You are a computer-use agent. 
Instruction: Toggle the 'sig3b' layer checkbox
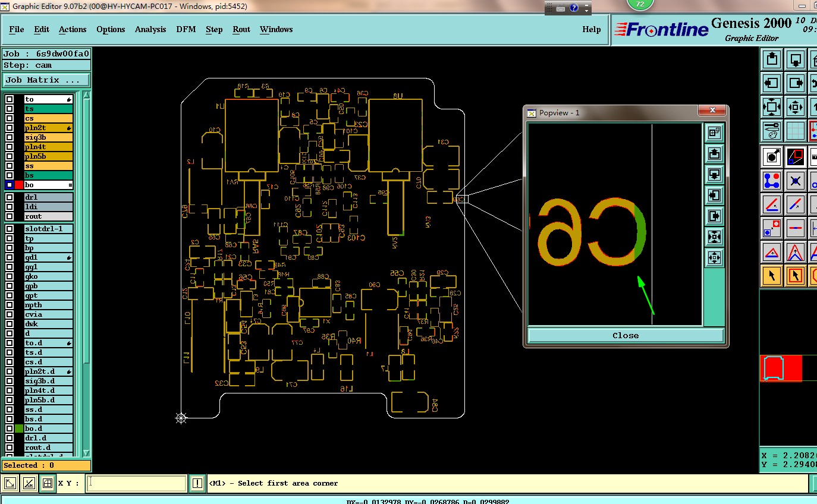(x=10, y=137)
